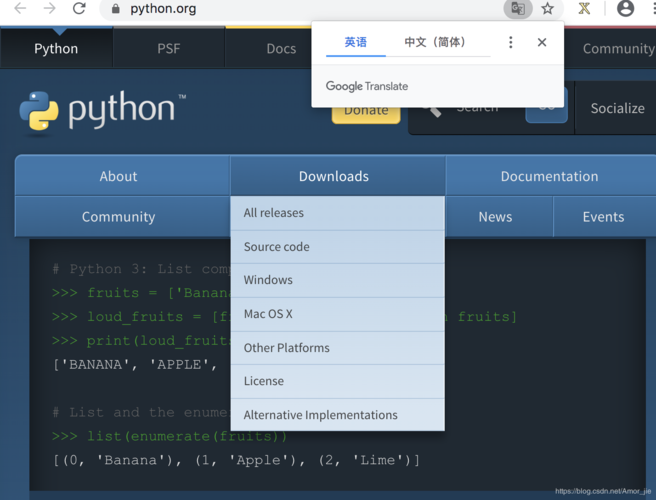Select Windows in Downloads menu
The width and height of the screenshot is (656, 500).
pyautogui.click(x=338, y=280)
